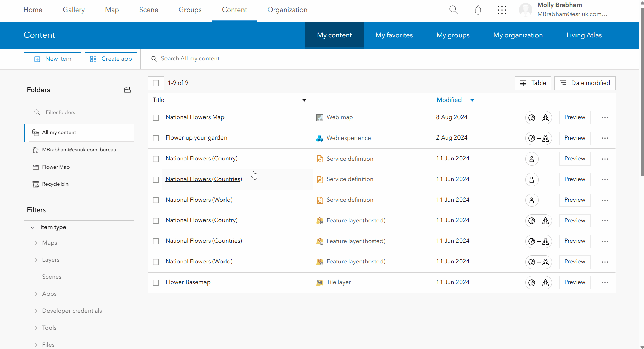Screen dimensions: 644x349
Task: Open the National Flowers (Countries) service definition link
Action: click(x=204, y=179)
